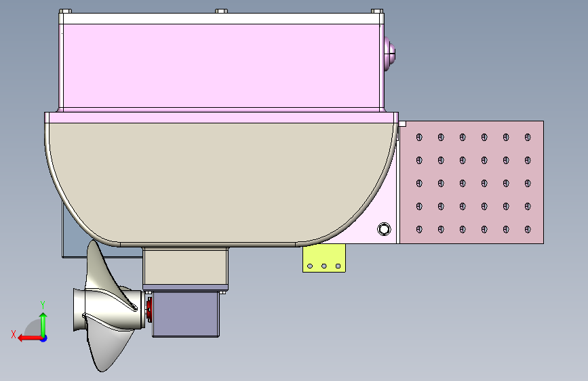Select the yellow bracket under the hull
This screenshot has height=381, width=588.
324,258
